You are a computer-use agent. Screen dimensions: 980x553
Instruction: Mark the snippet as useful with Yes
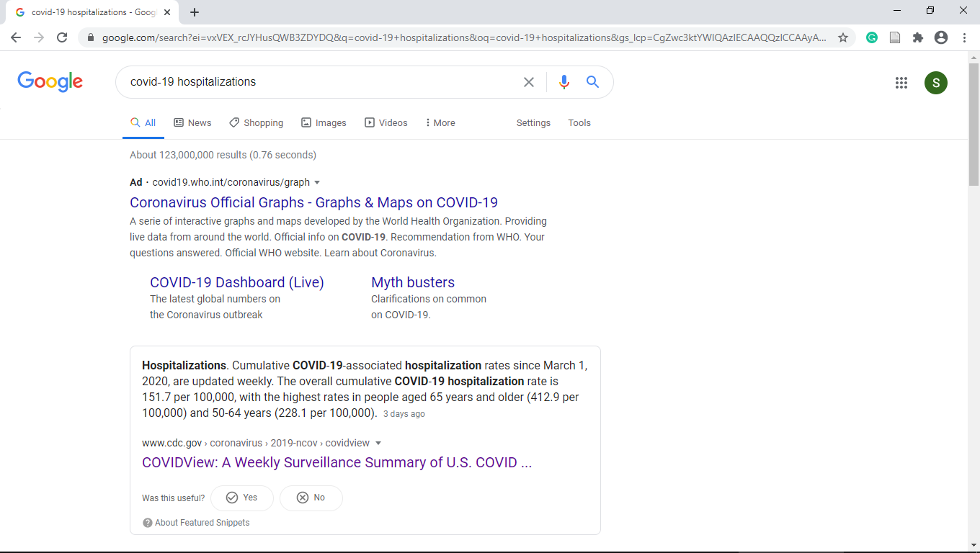click(242, 498)
